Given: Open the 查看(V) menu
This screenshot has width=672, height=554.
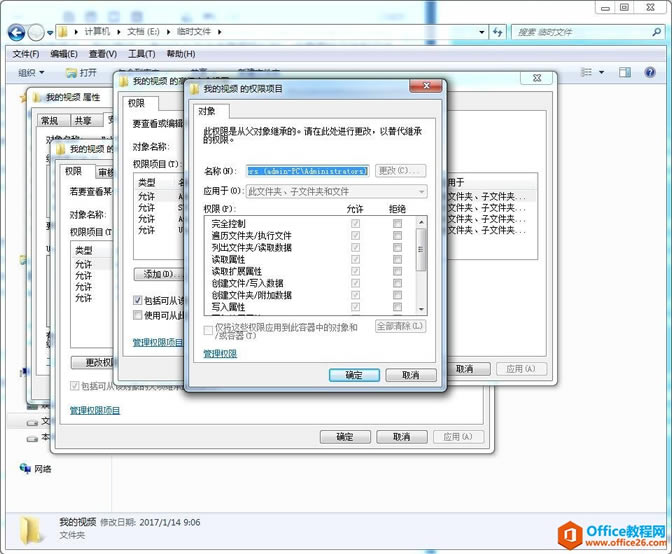Looking at the screenshot, I should pos(103,54).
